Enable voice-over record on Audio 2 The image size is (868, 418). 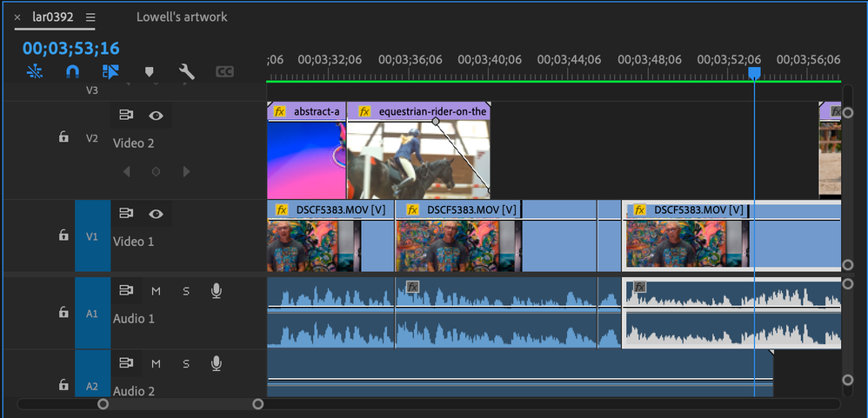click(x=217, y=364)
